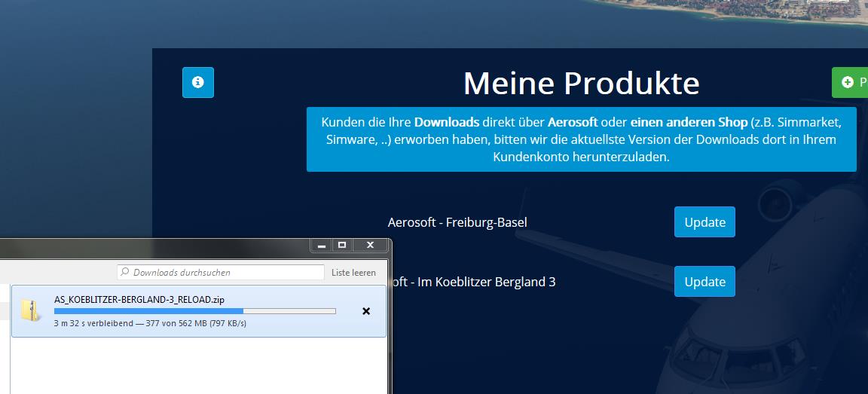868x394 pixels.
Task: Click the 'Liste leeren' link
Action: (353, 272)
